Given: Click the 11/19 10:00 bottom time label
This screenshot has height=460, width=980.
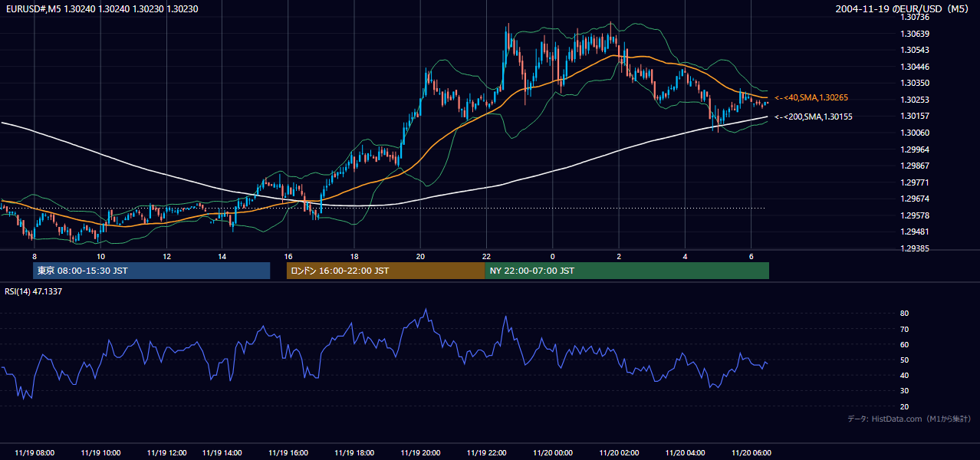Looking at the screenshot, I should tap(100, 452).
